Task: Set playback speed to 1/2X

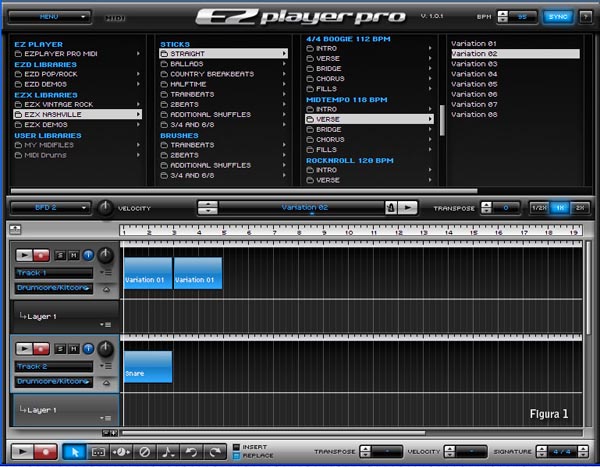Action: [539, 208]
